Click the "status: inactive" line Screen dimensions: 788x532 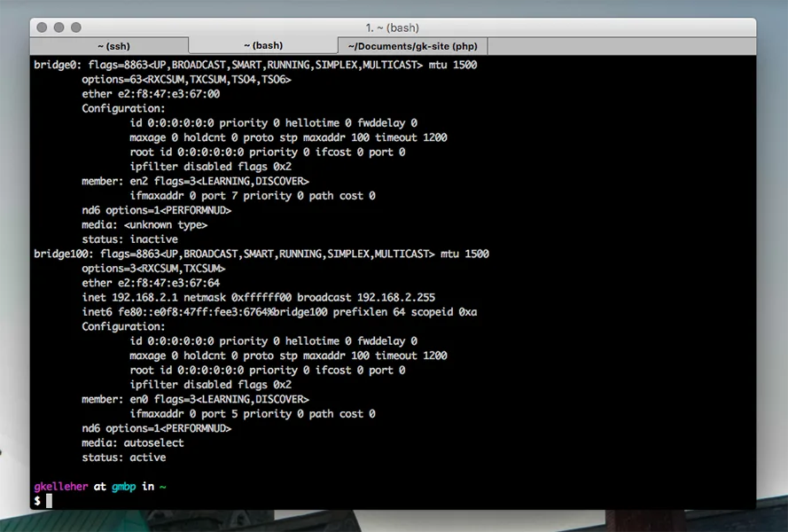(x=129, y=239)
